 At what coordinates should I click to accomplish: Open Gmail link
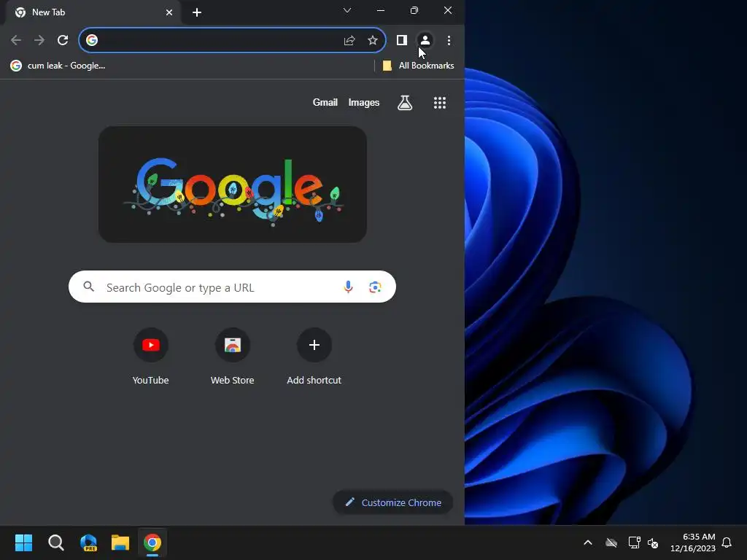click(325, 102)
